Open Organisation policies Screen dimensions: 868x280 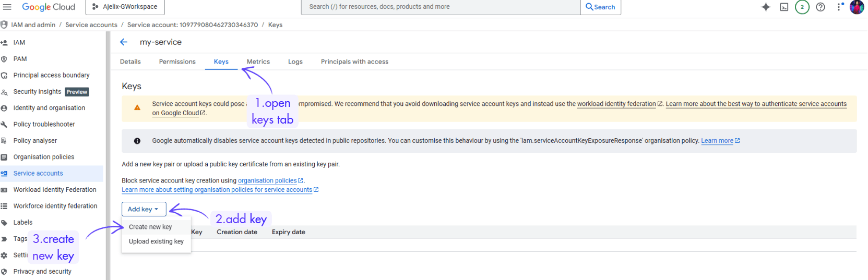[44, 157]
